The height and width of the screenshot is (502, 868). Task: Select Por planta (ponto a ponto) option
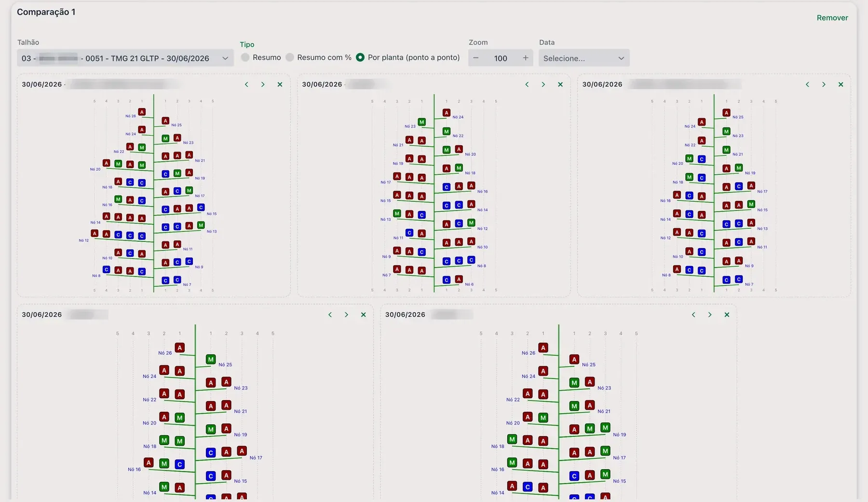click(360, 57)
